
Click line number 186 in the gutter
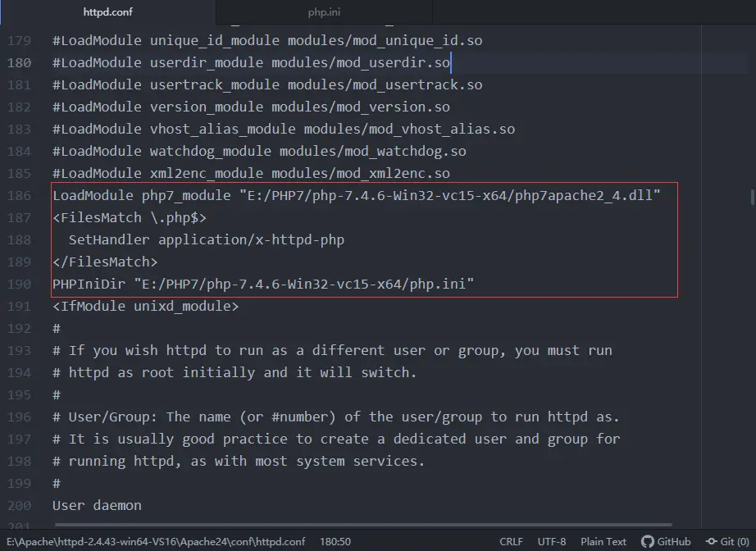[20, 195]
